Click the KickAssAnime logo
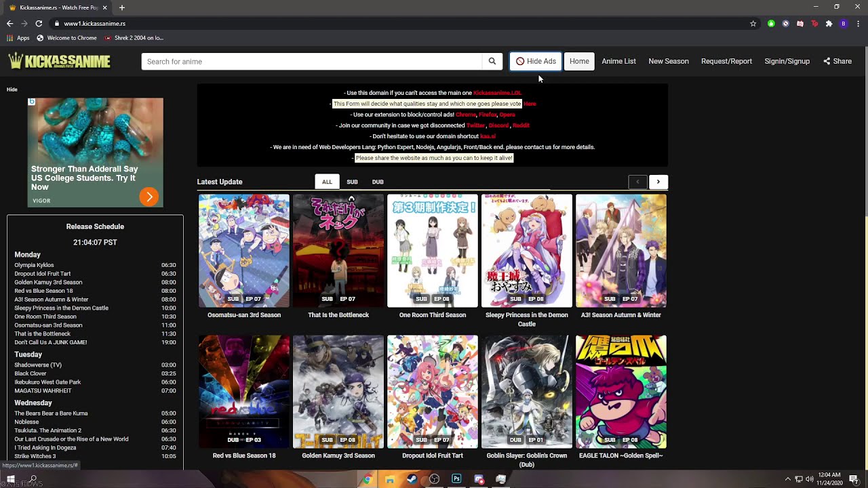Screen dimensions: 868x488 pyautogui.click(x=59, y=61)
